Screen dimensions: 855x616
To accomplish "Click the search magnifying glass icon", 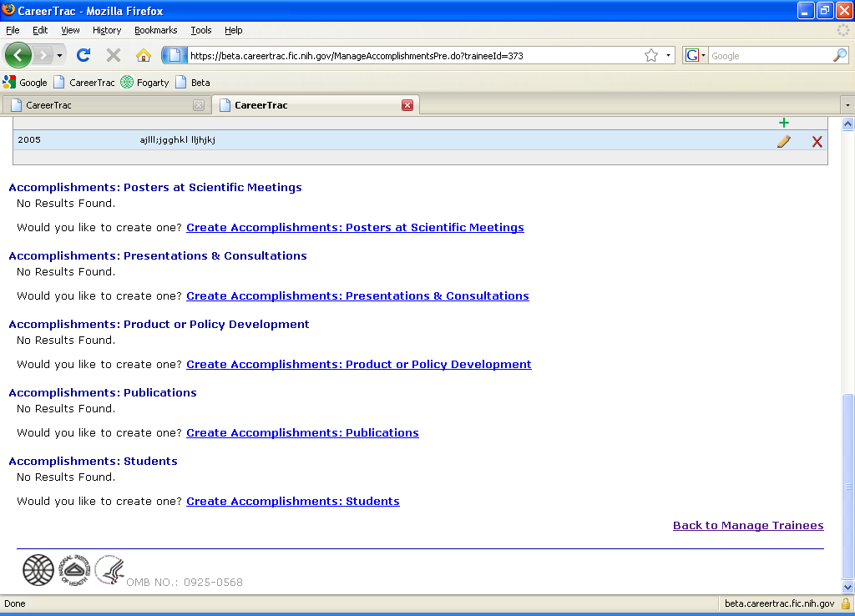I will (839, 56).
